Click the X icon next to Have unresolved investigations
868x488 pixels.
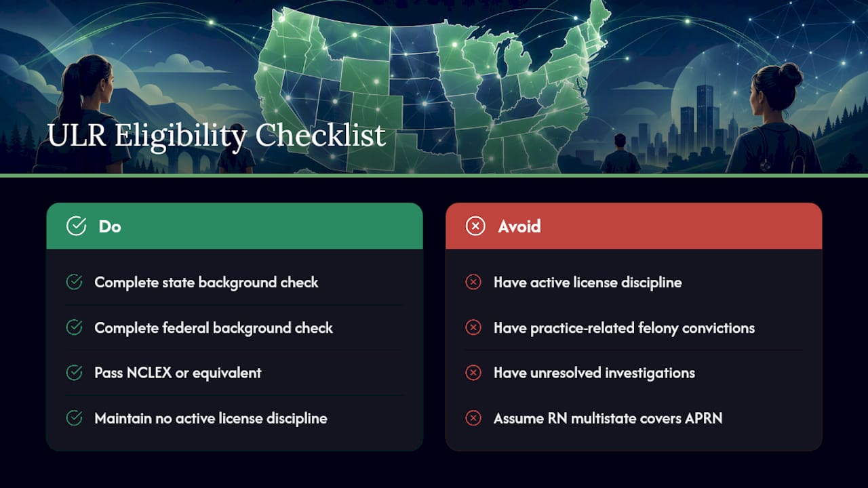(x=473, y=372)
